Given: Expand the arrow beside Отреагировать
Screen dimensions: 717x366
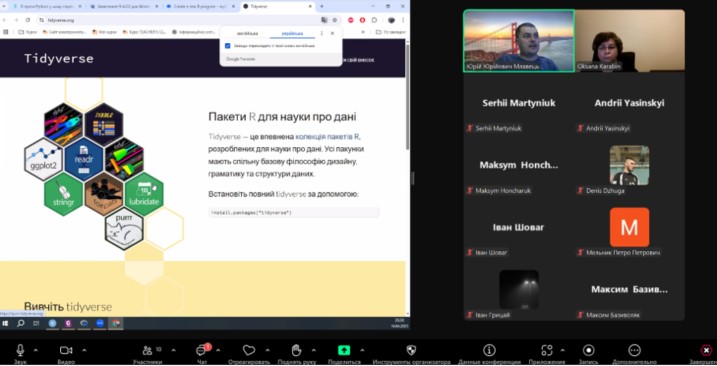Looking at the screenshot, I should [268, 350].
